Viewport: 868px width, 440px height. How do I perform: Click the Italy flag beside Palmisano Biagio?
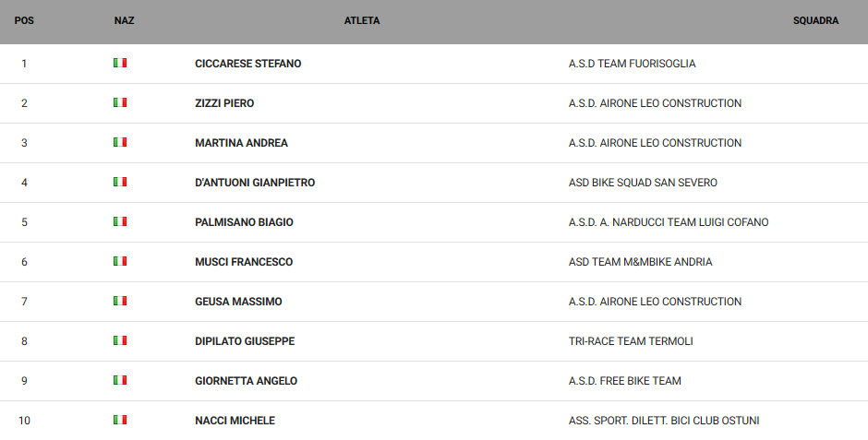(x=120, y=221)
